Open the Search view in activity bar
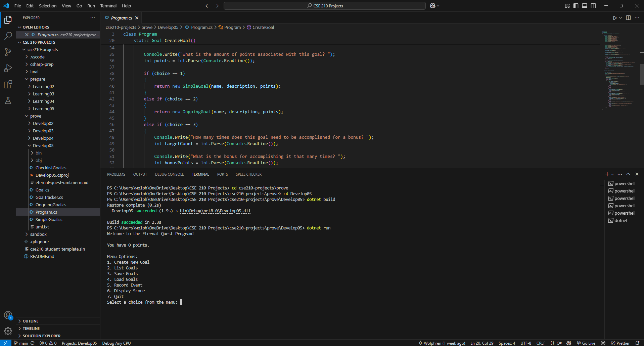The height and width of the screenshot is (346, 644). point(8,36)
